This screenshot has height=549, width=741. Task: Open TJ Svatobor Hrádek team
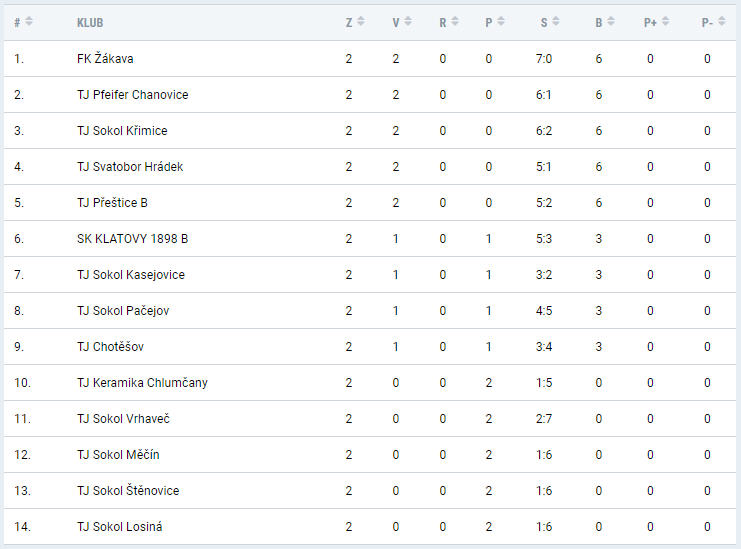130,167
